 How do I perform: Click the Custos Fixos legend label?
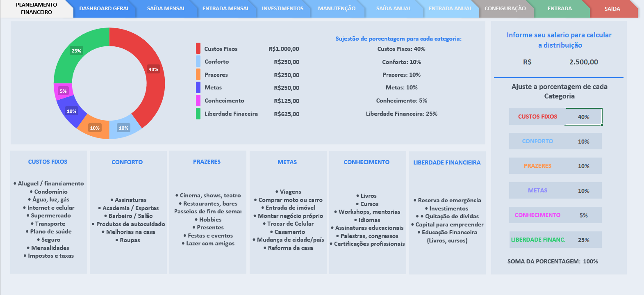tap(221, 49)
